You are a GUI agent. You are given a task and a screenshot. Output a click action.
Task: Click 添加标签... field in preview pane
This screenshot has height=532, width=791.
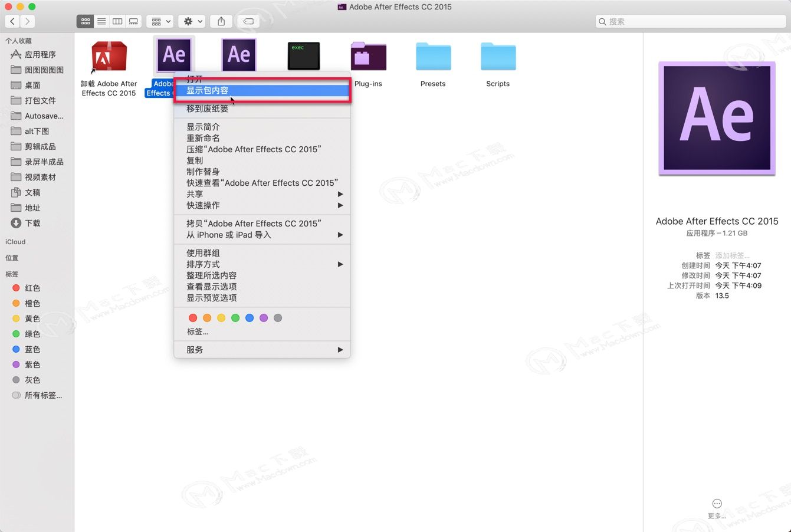733,255
